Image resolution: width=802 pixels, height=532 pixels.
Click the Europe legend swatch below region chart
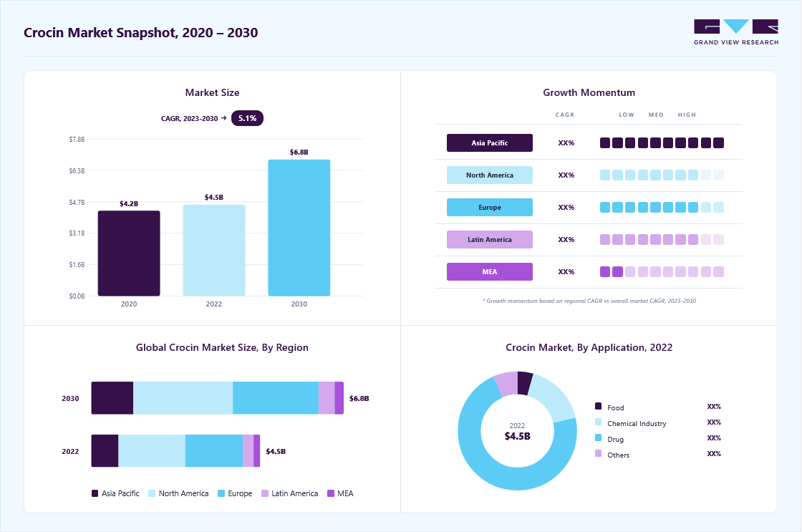tap(221, 493)
